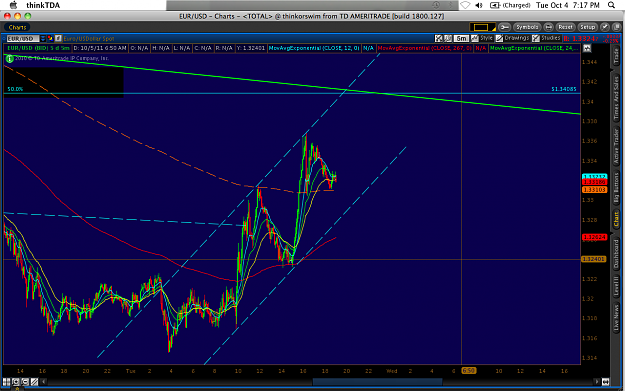Click the Spotlight search icon in menu bar
The height and width of the screenshot is (391, 625).
611,5
